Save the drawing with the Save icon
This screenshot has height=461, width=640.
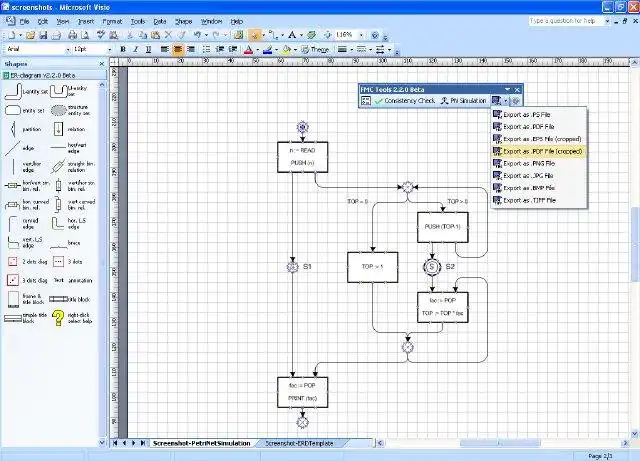(x=43, y=36)
